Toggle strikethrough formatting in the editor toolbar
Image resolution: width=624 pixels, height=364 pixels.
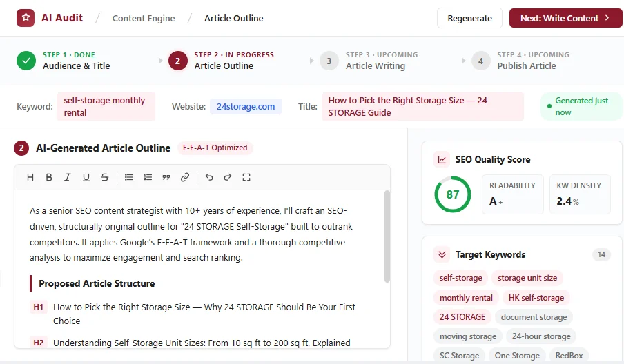click(x=105, y=177)
